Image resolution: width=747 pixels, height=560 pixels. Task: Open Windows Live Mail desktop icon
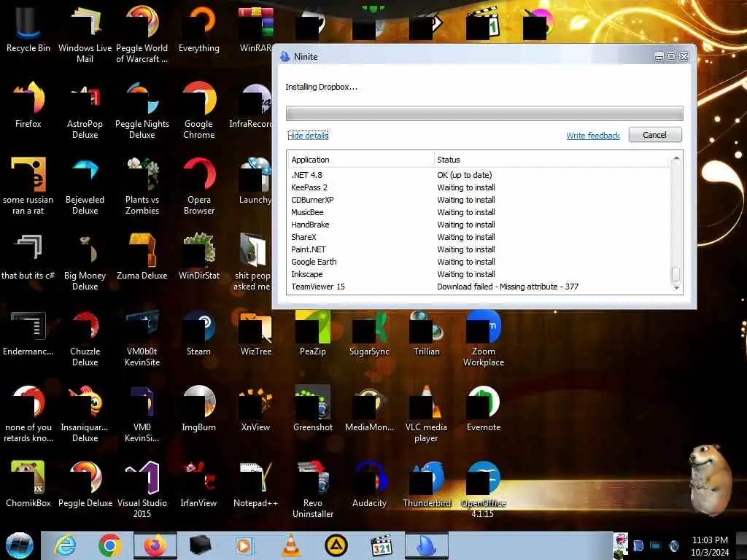(85, 35)
